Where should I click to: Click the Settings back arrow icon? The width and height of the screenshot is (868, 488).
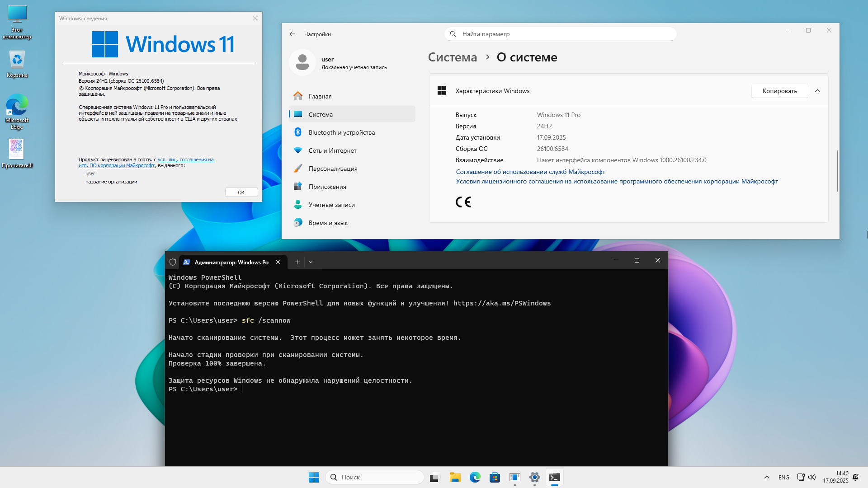(x=292, y=34)
